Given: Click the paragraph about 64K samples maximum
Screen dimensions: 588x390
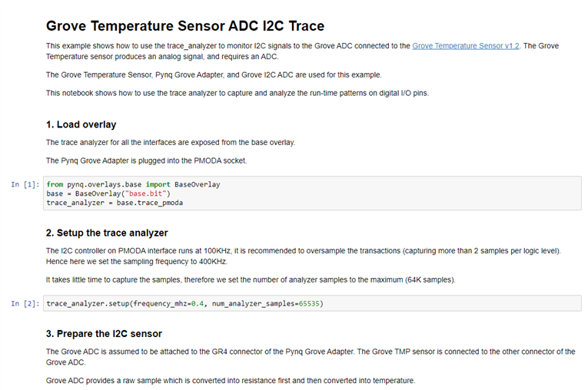Looking at the screenshot, I should (x=251, y=280).
